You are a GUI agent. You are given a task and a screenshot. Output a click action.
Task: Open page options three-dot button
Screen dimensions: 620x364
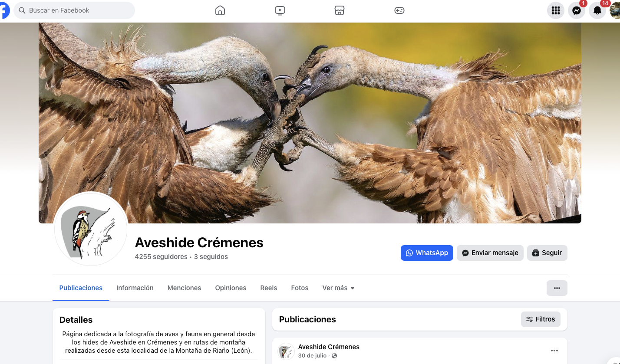557,288
